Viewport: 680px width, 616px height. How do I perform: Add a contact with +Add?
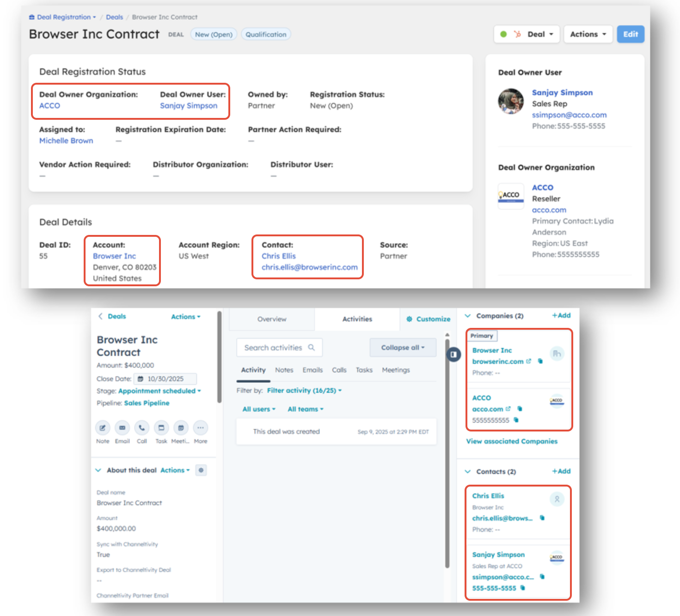click(x=561, y=471)
